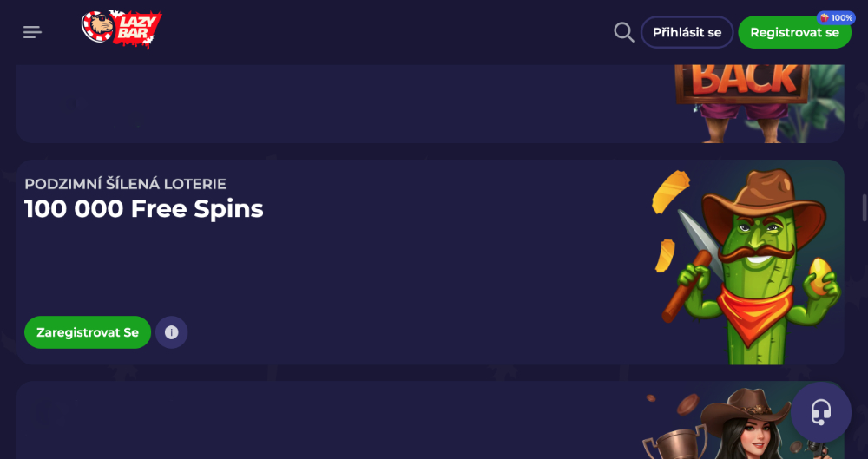The image size is (868, 459).
Task: Click the green Zaregistrovat Se button
Action: click(88, 332)
